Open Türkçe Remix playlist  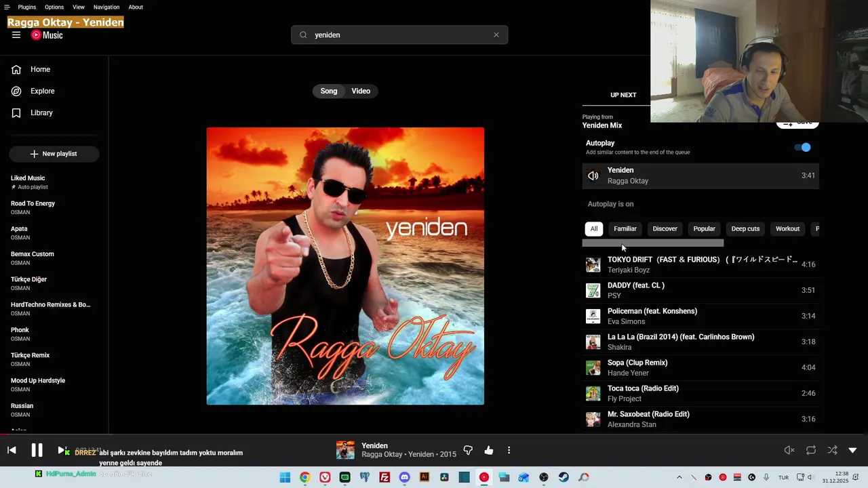coord(54,359)
